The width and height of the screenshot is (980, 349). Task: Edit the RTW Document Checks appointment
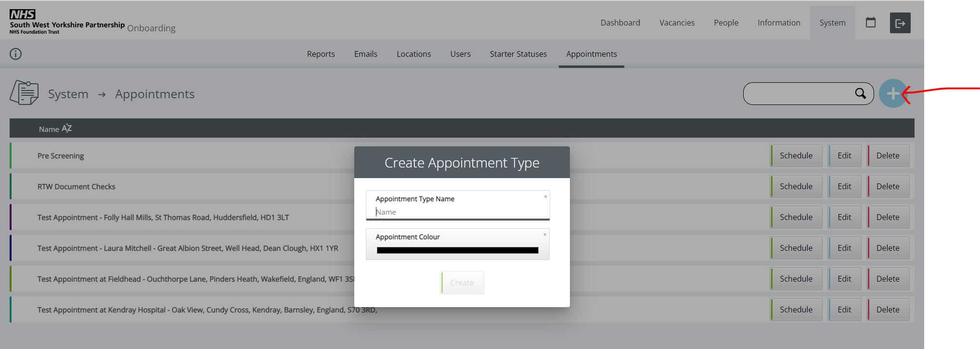pos(844,186)
